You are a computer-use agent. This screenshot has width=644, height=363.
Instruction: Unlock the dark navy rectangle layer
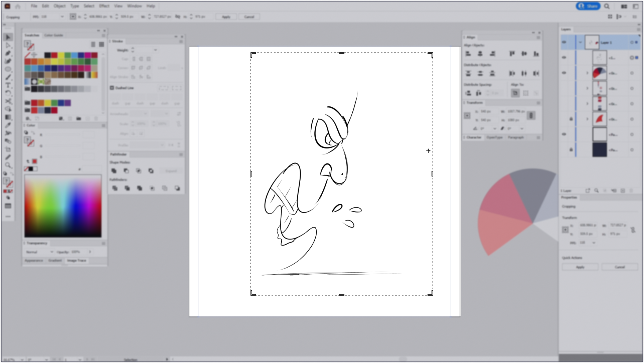571,150
